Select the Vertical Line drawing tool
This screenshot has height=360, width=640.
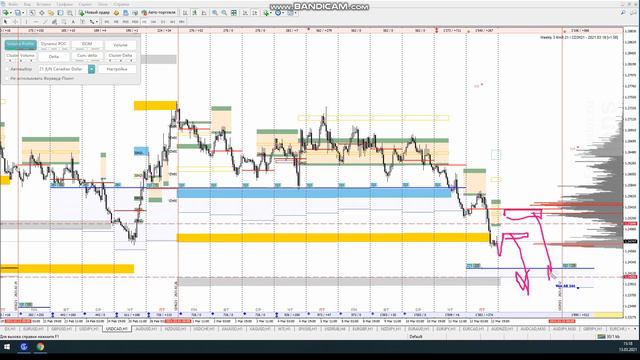(x=26, y=21)
